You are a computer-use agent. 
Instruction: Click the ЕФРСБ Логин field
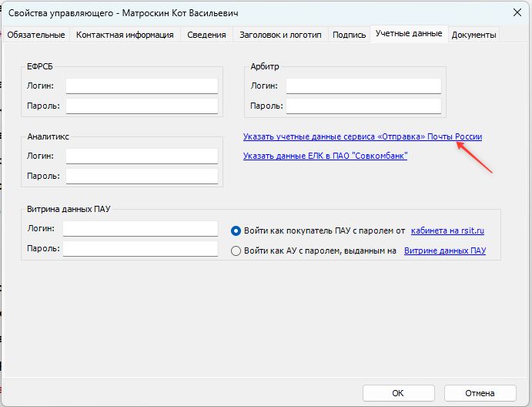click(142, 86)
